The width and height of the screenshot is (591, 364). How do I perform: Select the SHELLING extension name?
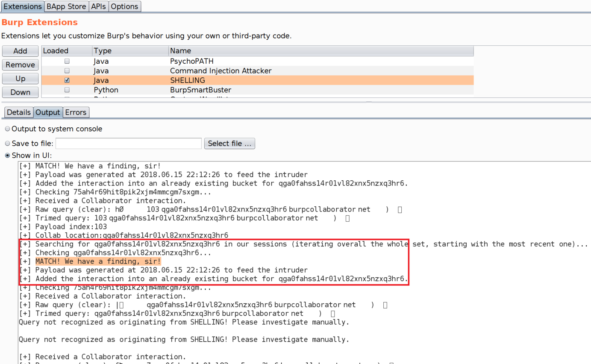pyautogui.click(x=188, y=80)
